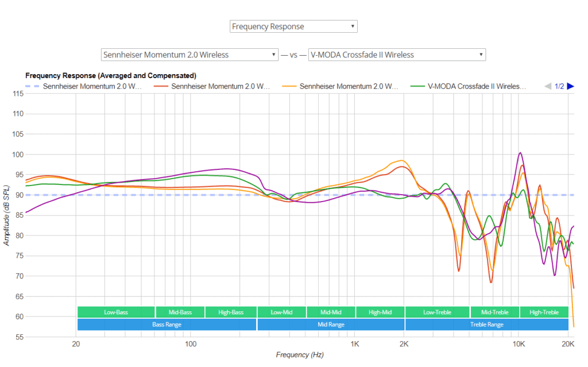Toggle the orange Sennheiser Momentum legend entry
Viewport: 588px width, 367px height.
pyautogui.click(x=340, y=86)
